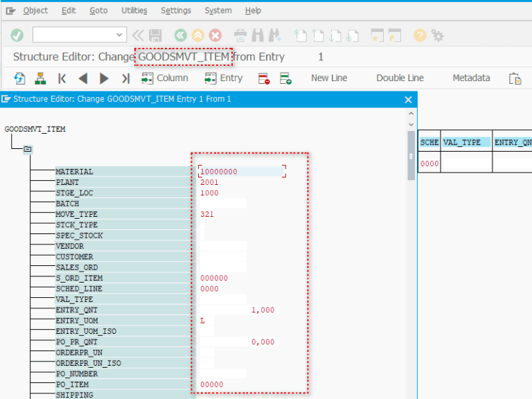Image resolution: width=532 pixels, height=399 pixels.
Task: Collapse the GOODSMVT_ITEM tree folder node
Action: click(x=28, y=149)
